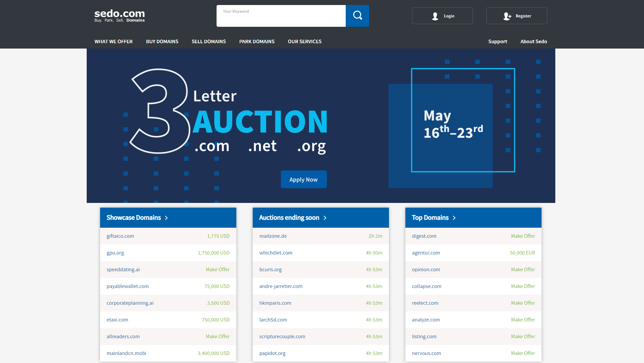Expand Top Domains chevron arrow
Screen dimensions: 644x363
(x=454, y=218)
